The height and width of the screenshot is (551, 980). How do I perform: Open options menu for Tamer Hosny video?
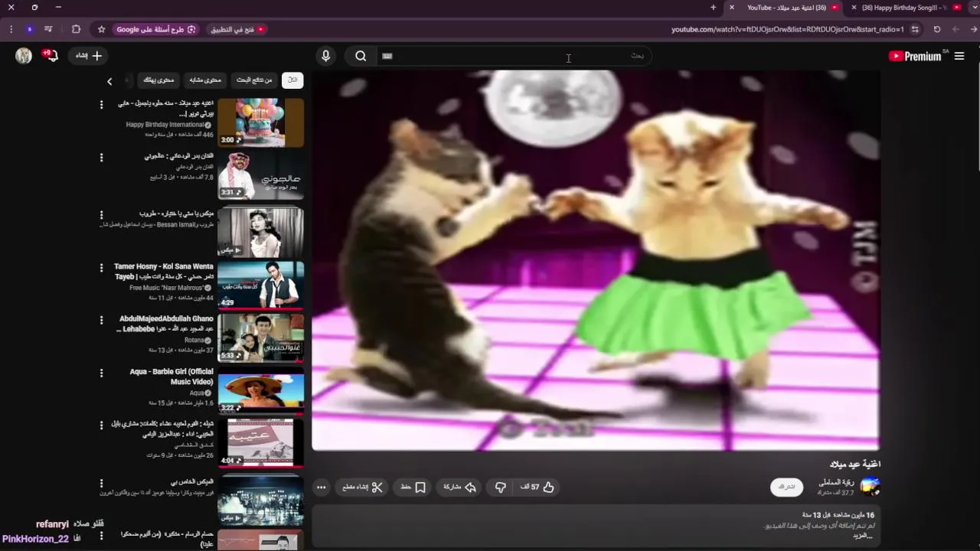point(101,268)
